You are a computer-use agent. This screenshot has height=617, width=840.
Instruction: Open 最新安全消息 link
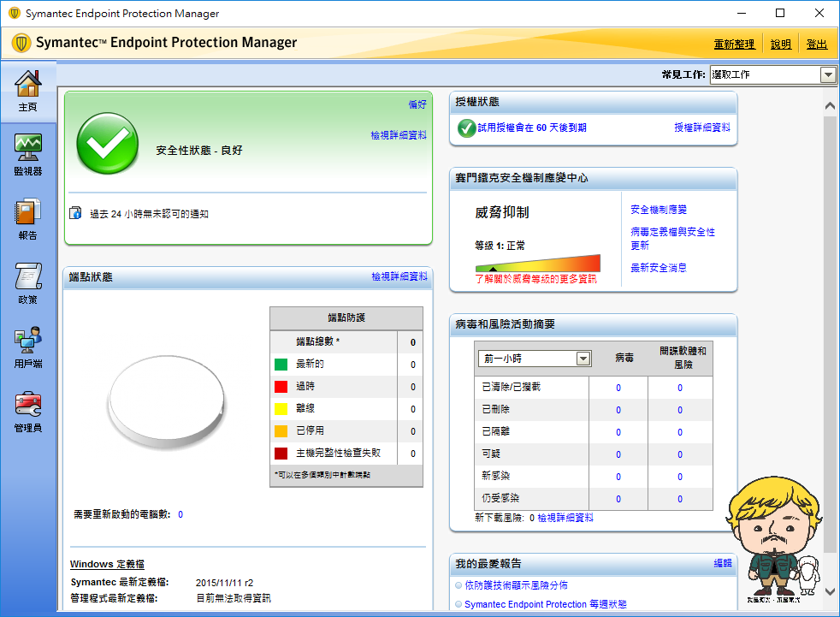click(659, 268)
